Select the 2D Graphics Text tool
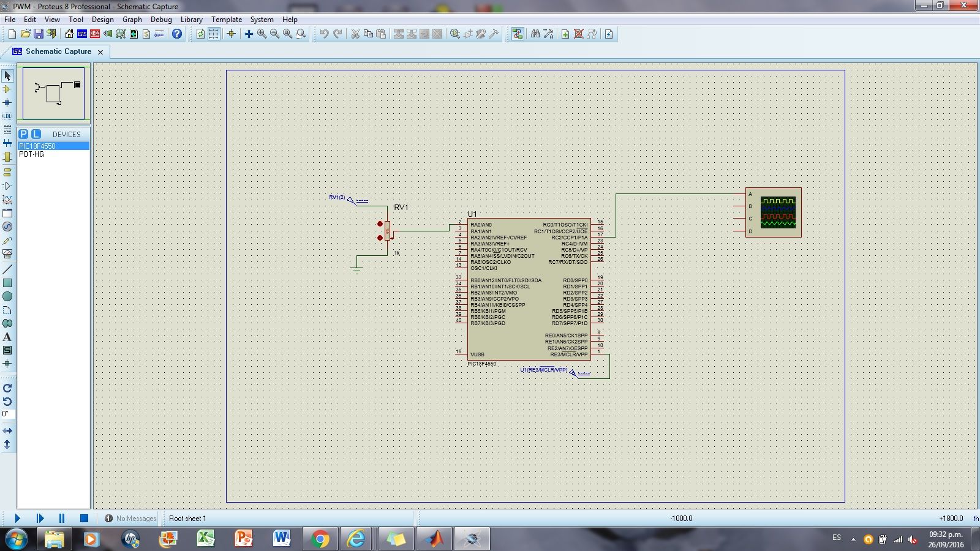This screenshot has height=551, width=980. [x=7, y=337]
